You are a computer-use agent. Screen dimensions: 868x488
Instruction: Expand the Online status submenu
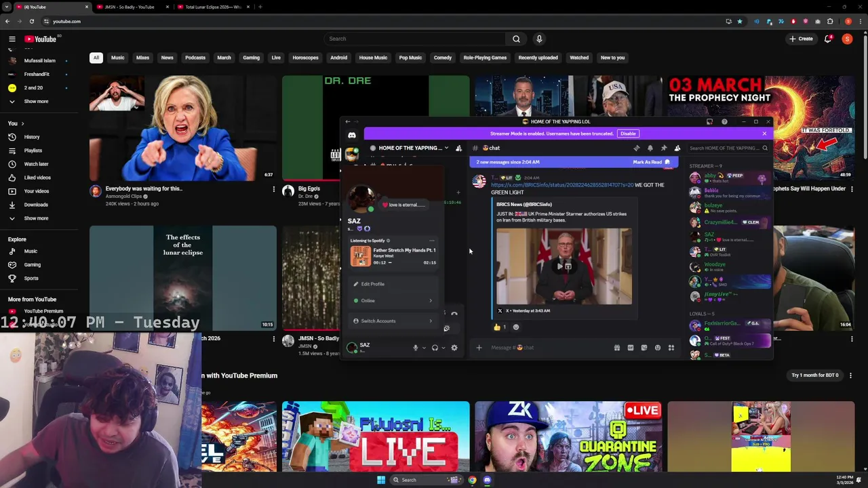tap(393, 300)
